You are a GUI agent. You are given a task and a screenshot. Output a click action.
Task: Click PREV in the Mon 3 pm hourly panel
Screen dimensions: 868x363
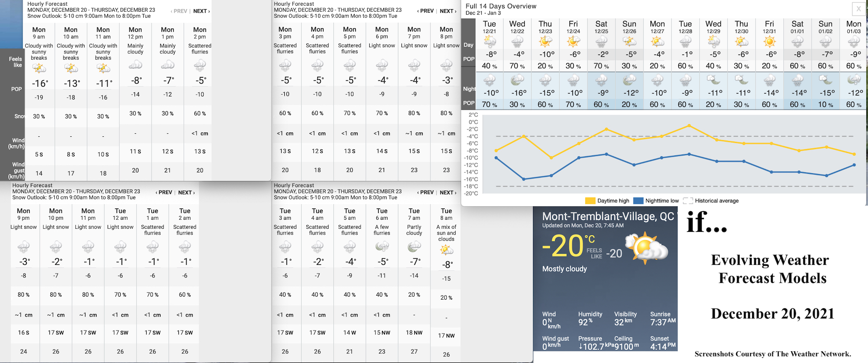point(425,11)
